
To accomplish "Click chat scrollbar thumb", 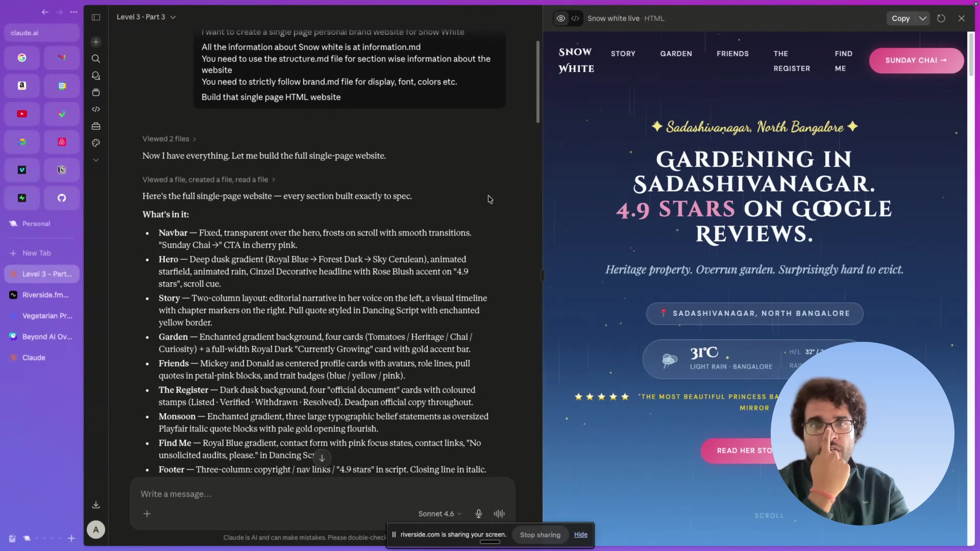I will pos(538,82).
